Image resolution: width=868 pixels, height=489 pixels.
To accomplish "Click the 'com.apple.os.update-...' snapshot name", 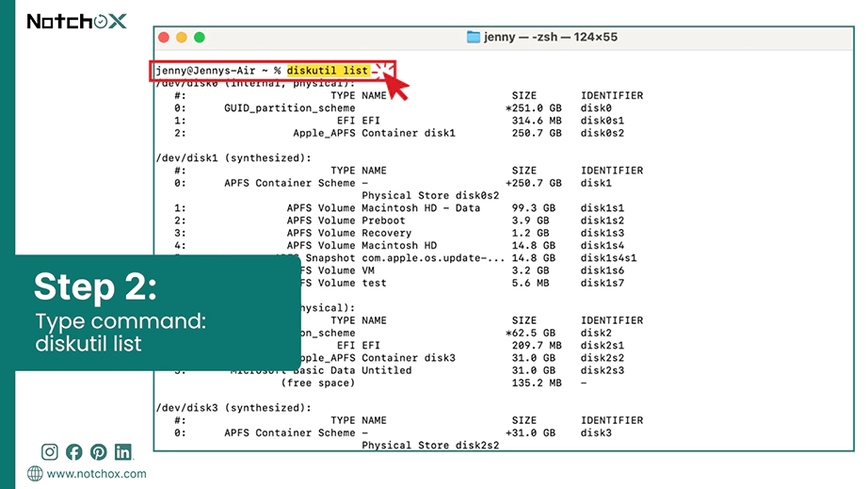I will [x=433, y=258].
